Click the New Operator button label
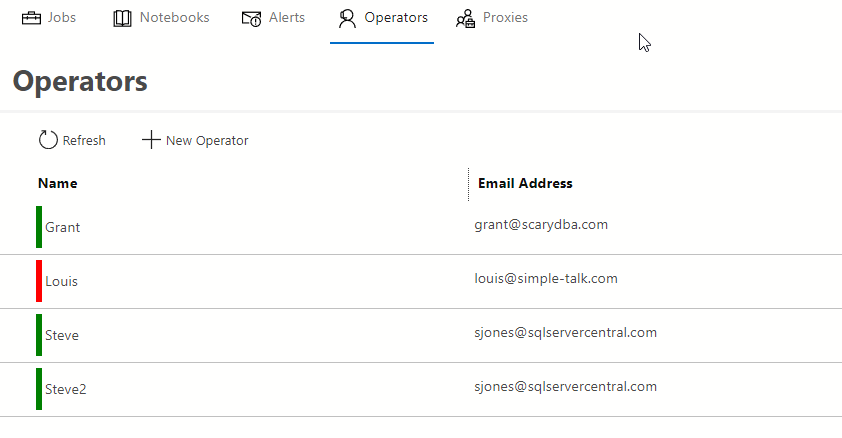The width and height of the screenshot is (842, 438). [x=207, y=141]
